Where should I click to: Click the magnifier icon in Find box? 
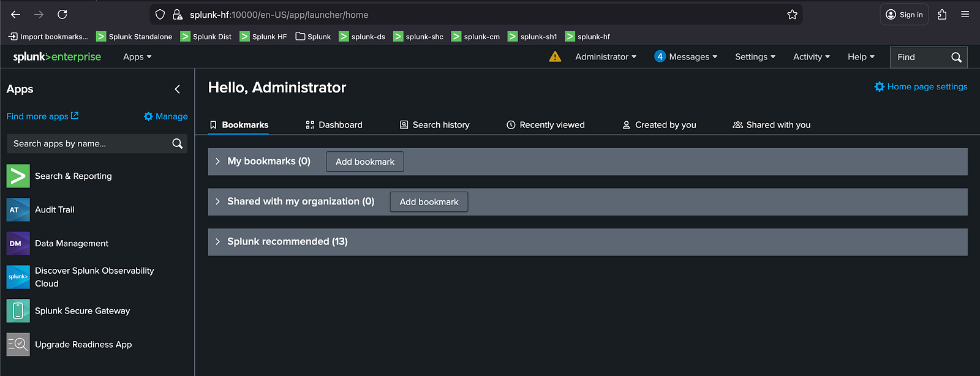coord(956,58)
